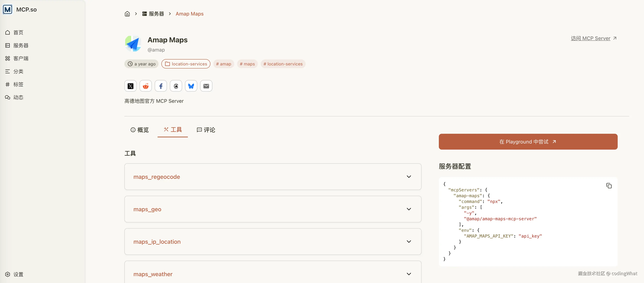644x283 pixels.
Task: Open 设置 at the sidebar bottom
Action: click(x=18, y=274)
